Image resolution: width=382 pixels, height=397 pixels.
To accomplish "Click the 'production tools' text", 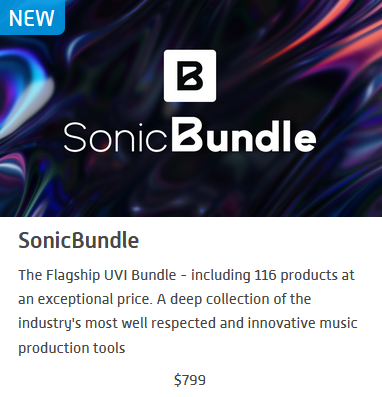I will coord(72,348).
